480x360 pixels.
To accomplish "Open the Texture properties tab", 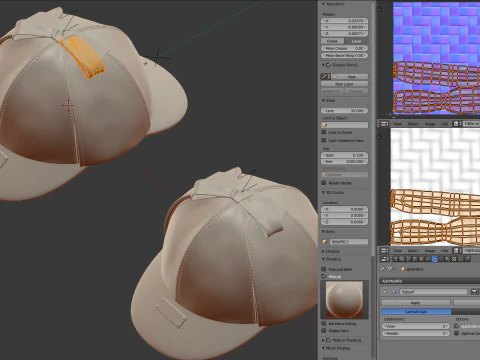I will coord(454,259).
